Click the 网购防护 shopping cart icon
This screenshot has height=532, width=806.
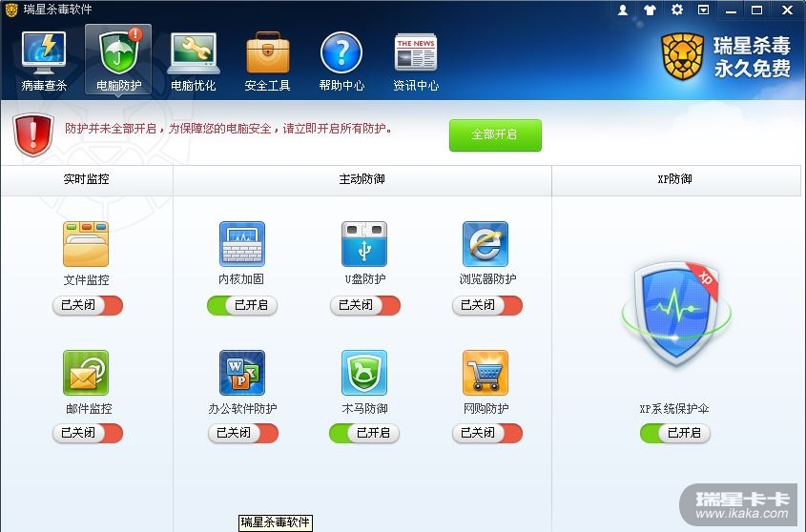coord(486,373)
